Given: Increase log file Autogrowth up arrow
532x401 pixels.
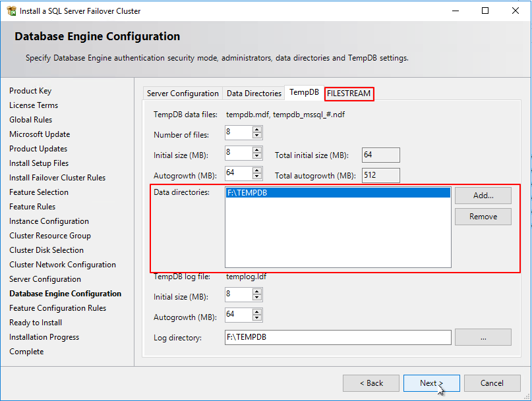Looking at the screenshot, I should tap(257, 311).
